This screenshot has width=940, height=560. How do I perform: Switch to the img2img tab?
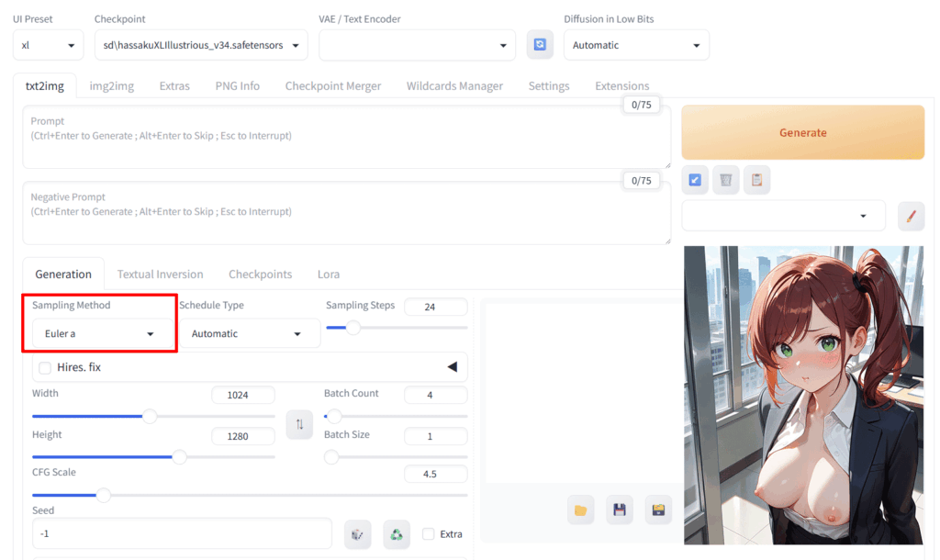click(x=111, y=85)
